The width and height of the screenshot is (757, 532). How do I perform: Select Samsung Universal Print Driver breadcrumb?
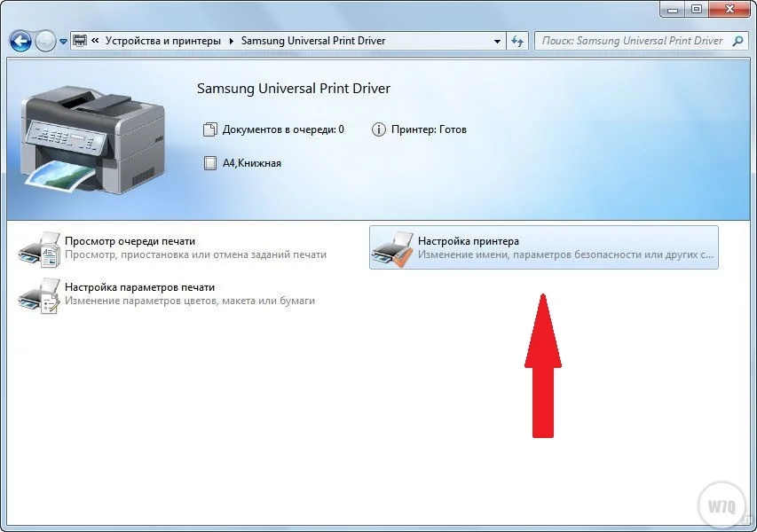click(x=313, y=41)
